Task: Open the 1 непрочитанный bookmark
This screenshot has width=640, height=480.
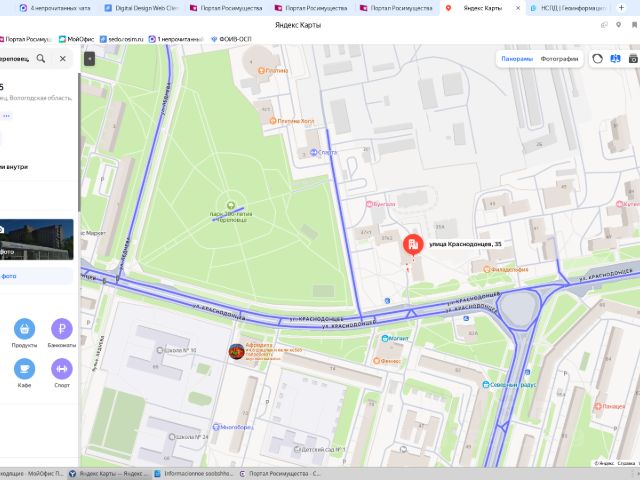Action: point(176,39)
